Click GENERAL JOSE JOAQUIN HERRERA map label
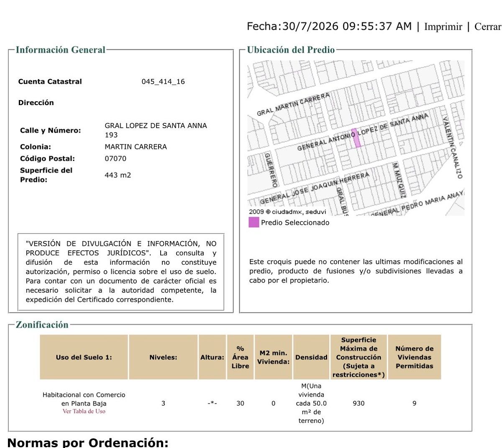502x448 pixels. click(x=315, y=188)
